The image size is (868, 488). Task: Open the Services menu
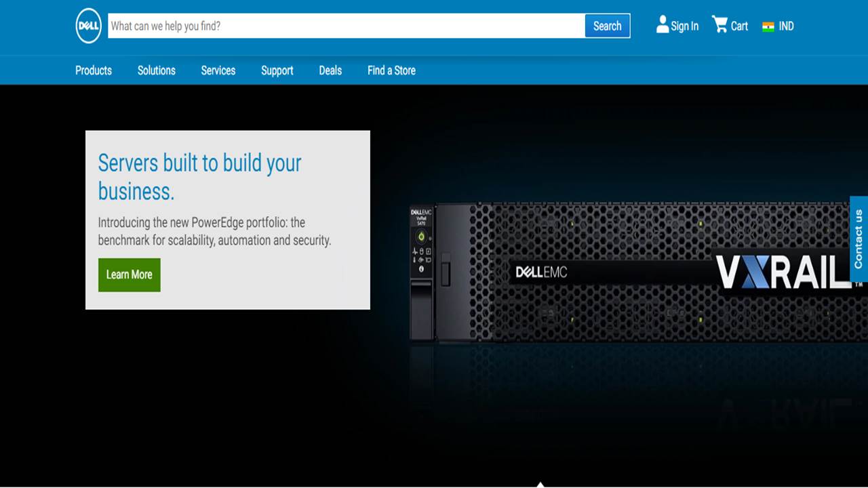click(x=218, y=70)
